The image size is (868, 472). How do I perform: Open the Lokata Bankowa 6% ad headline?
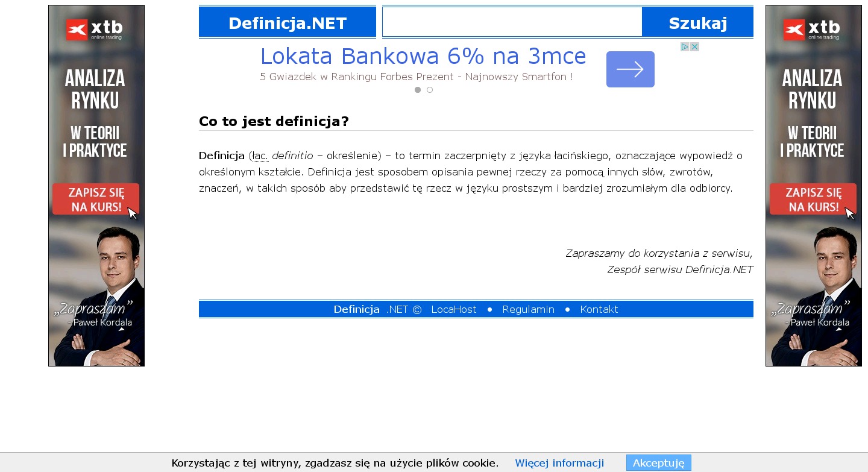(423, 57)
